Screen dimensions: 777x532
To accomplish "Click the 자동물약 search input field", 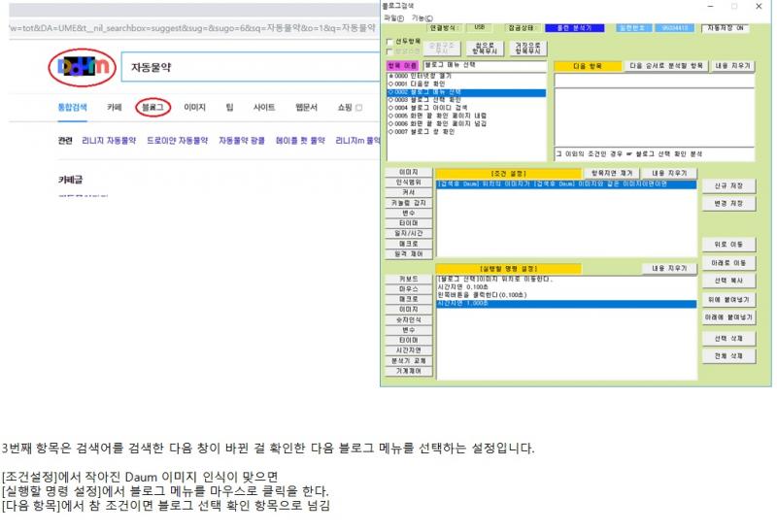I will pos(243,68).
